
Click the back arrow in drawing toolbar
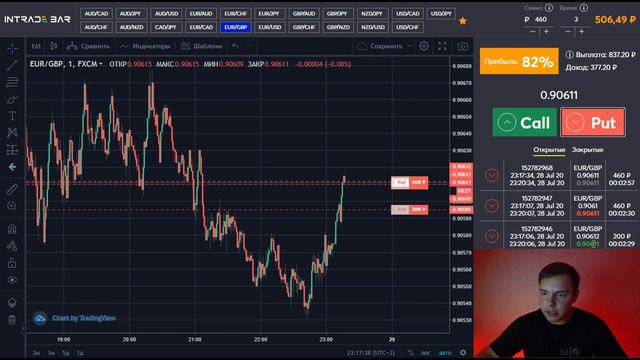click(12, 167)
